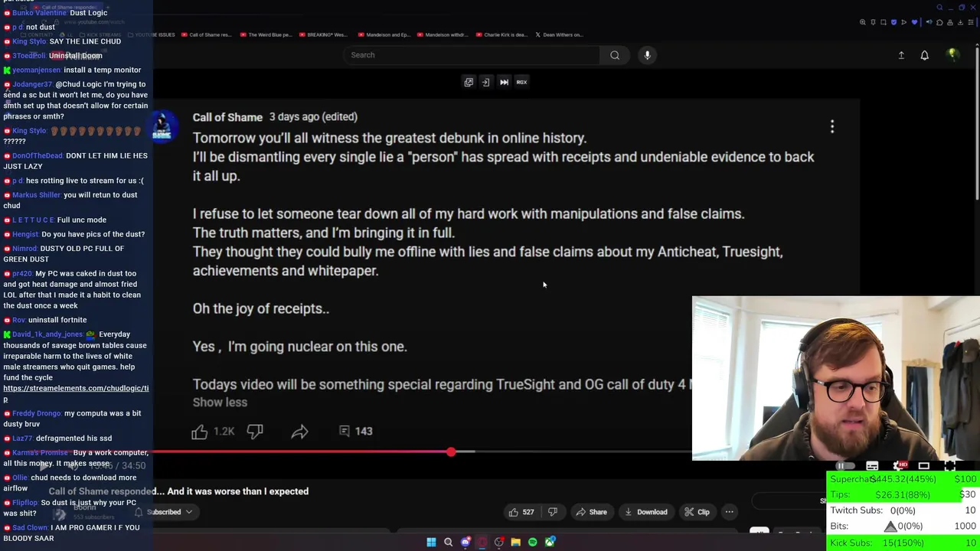Viewport: 980px width, 551px height.
Task: Switch to 'Dean Withers on...' X tab
Action: point(559,34)
